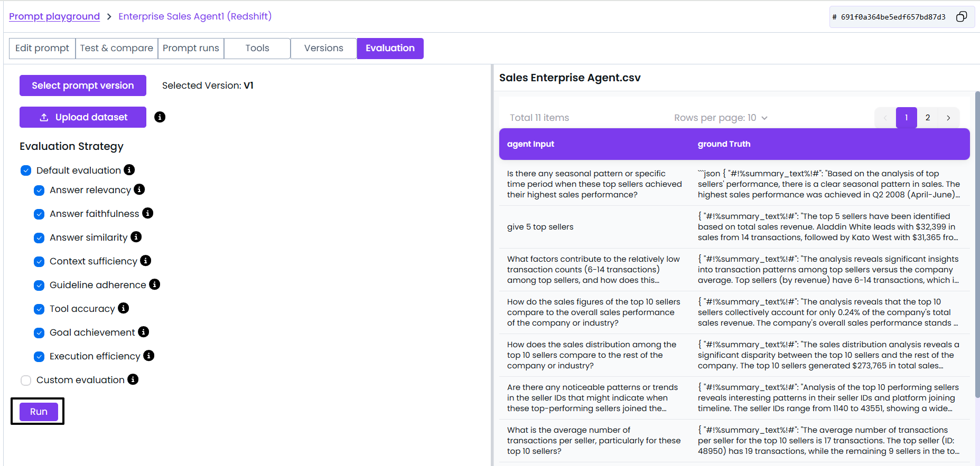Viewport: 980px width, 466px height.
Task: View info about Context sufficiency
Action: point(146,261)
